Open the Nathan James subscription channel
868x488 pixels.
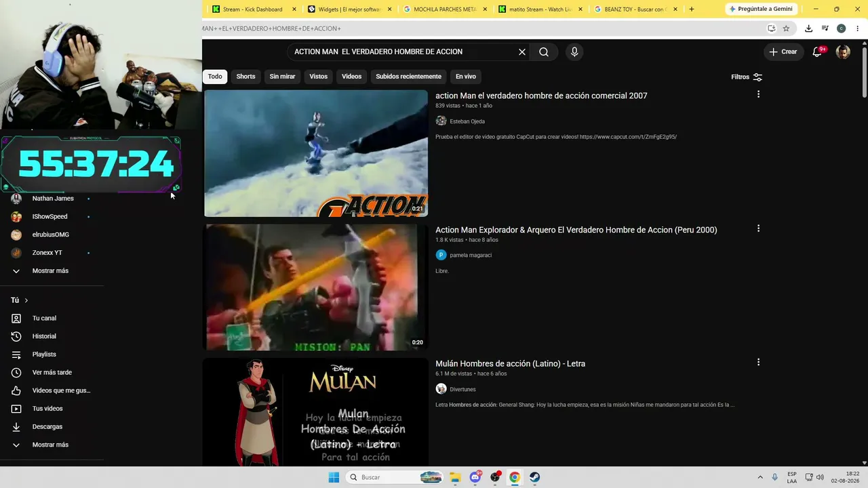(52, 199)
